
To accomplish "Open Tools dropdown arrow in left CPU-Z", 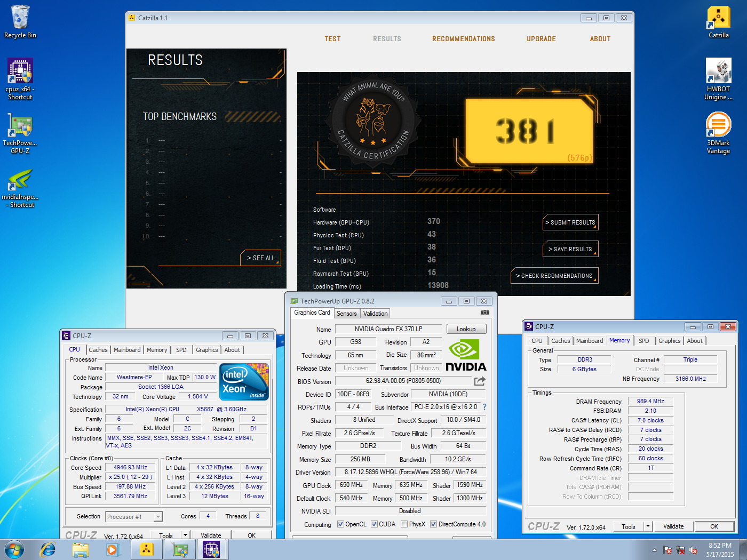I will tap(185, 534).
